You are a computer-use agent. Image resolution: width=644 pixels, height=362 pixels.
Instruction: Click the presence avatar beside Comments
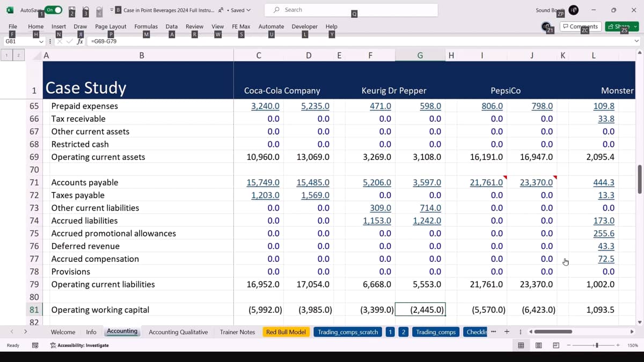pos(546,26)
